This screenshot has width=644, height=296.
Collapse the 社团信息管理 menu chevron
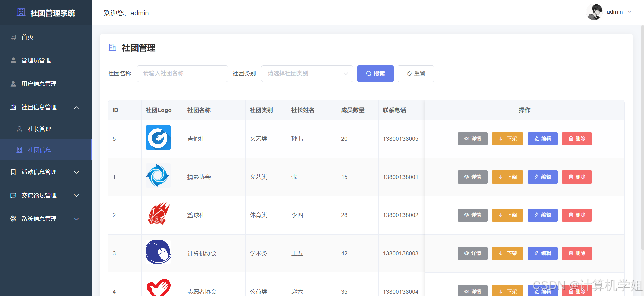tap(76, 108)
